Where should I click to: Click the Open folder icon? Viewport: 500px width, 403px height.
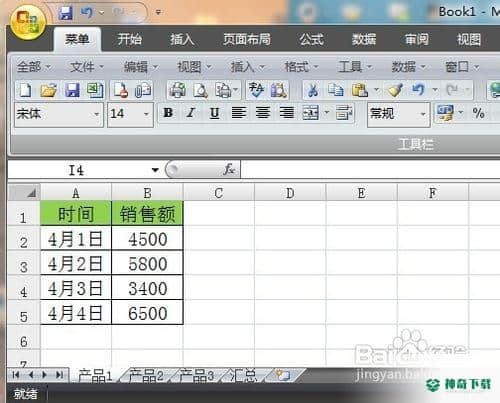[48, 90]
